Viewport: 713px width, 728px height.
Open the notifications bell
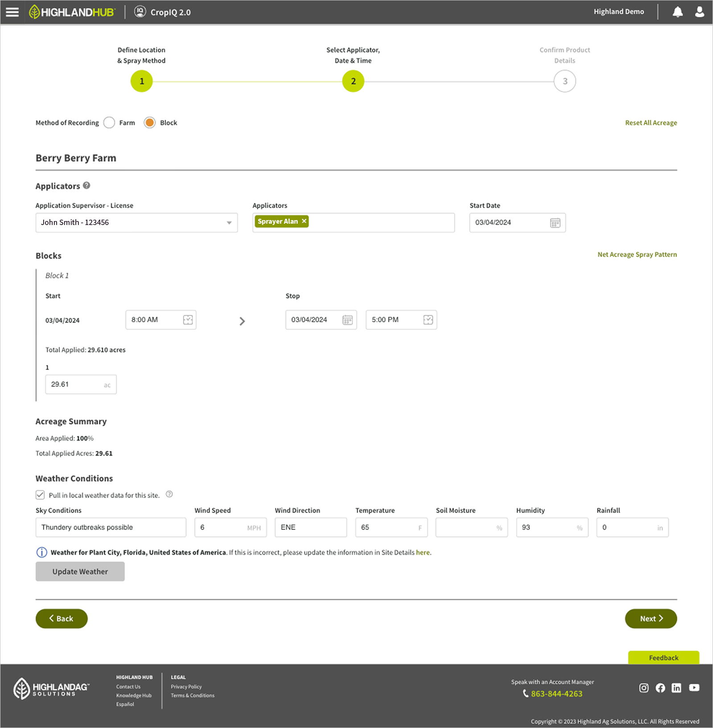[x=677, y=12]
